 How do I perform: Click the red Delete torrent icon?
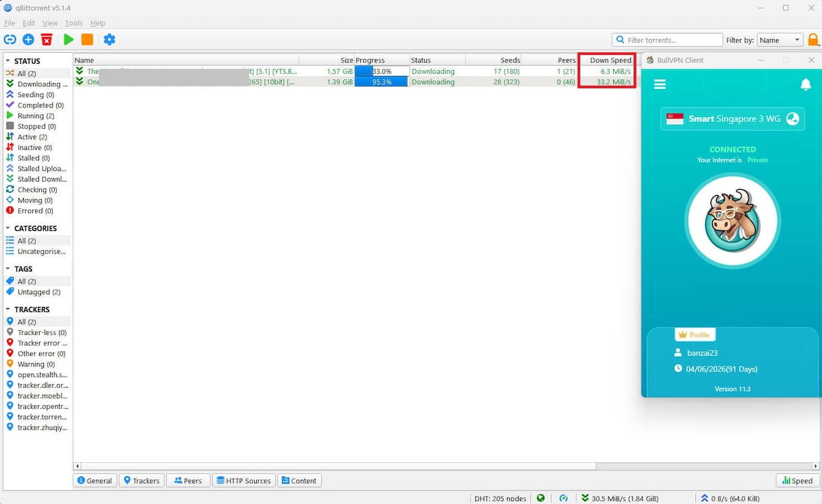click(47, 40)
